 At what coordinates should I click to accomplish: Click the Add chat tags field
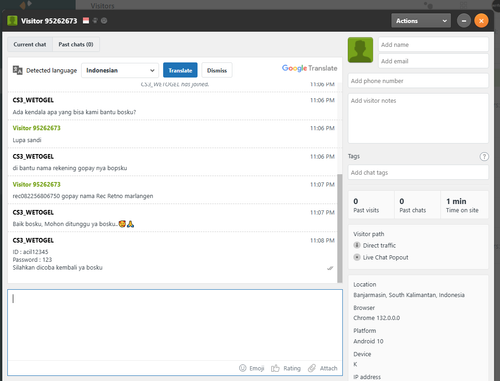(x=418, y=172)
